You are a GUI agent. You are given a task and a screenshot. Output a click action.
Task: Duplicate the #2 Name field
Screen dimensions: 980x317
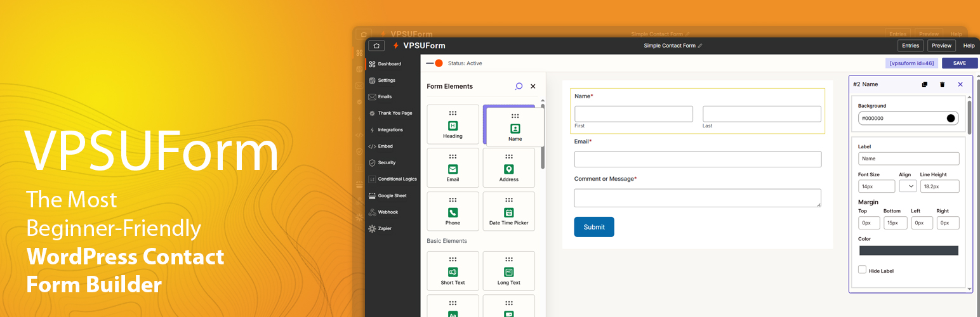[924, 84]
